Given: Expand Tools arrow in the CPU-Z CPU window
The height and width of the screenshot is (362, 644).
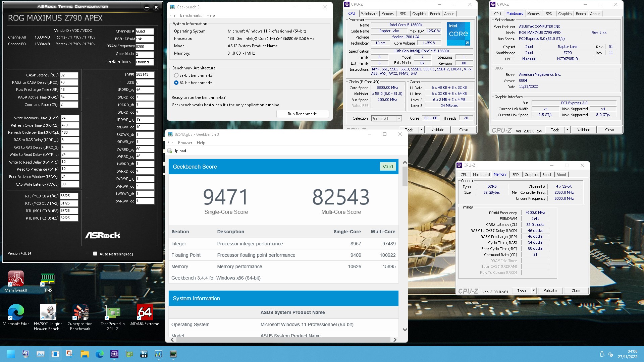Looking at the screenshot, I should (421, 130).
